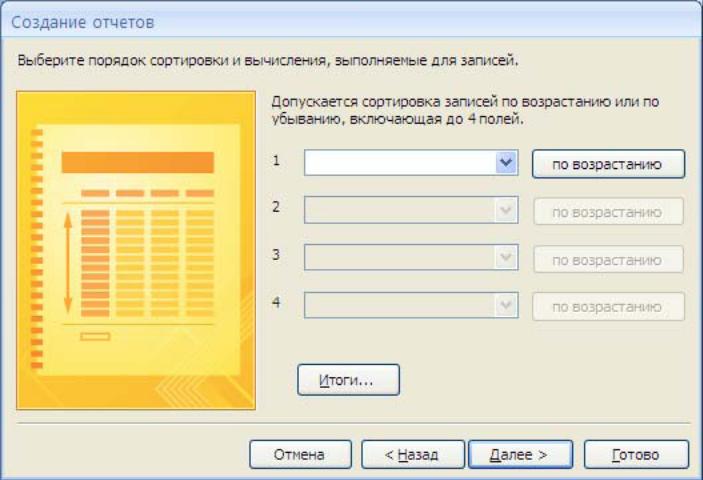Go back with the Назад button
Screen dimensions: 703x480
coord(412,454)
